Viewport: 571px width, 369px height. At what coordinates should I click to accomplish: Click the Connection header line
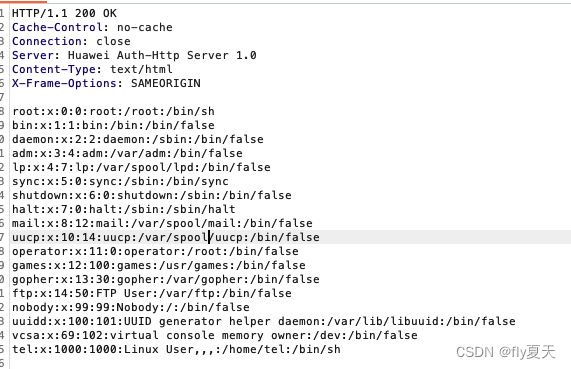[71, 41]
